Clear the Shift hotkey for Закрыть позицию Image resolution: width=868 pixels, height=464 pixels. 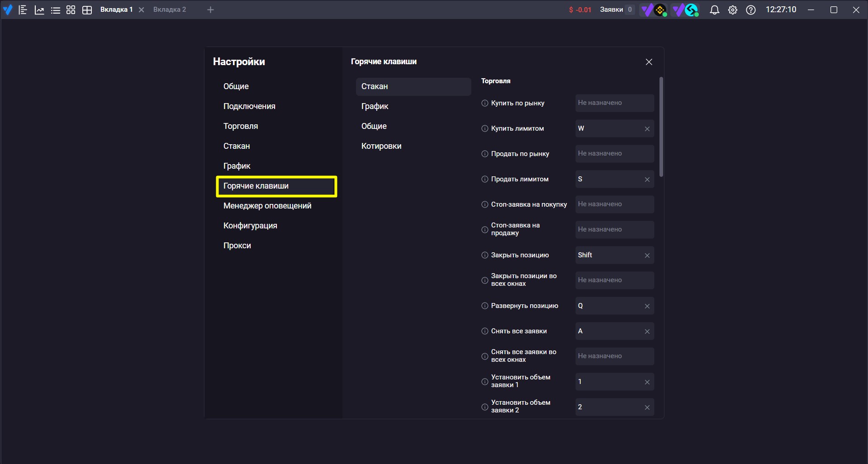647,256
